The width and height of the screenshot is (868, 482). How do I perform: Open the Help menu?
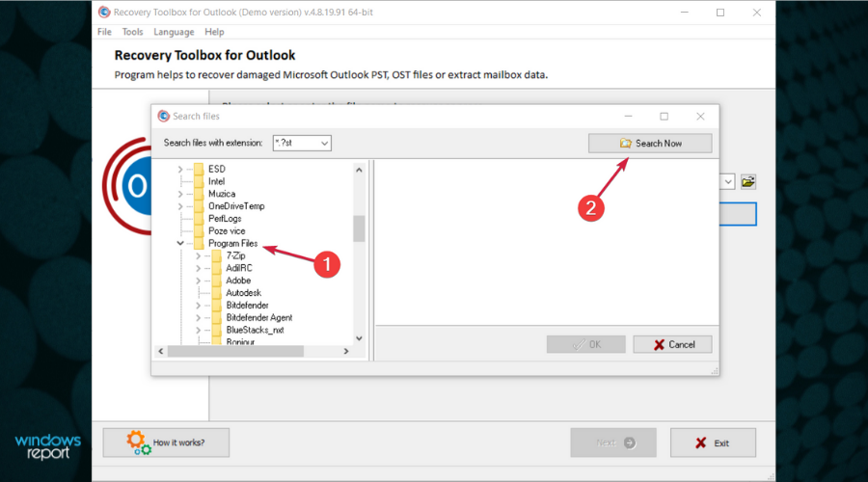214,32
